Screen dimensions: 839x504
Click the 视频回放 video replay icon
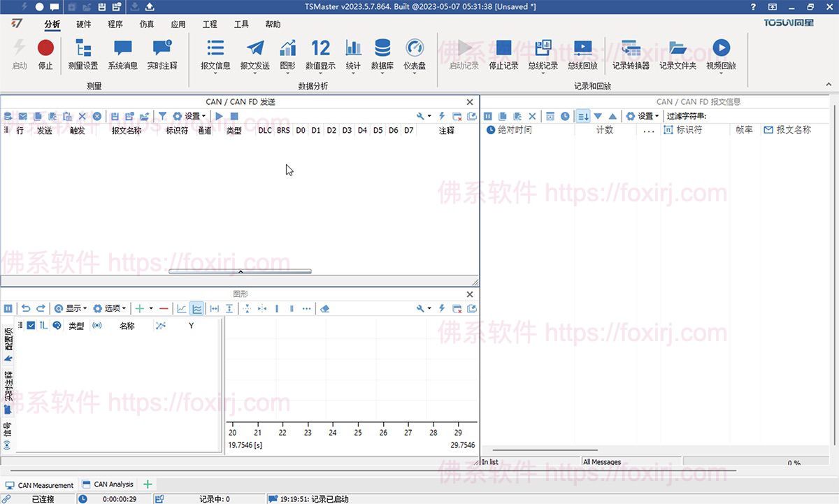click(722, 55)
